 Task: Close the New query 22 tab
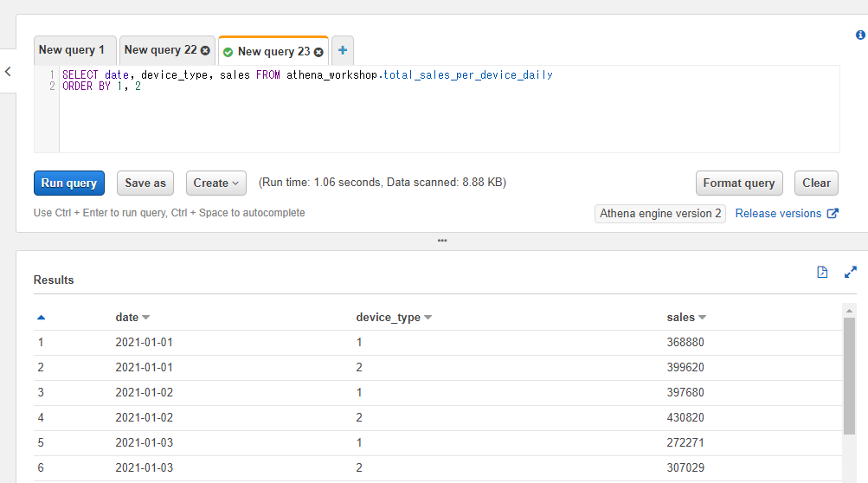click(205, 50)
